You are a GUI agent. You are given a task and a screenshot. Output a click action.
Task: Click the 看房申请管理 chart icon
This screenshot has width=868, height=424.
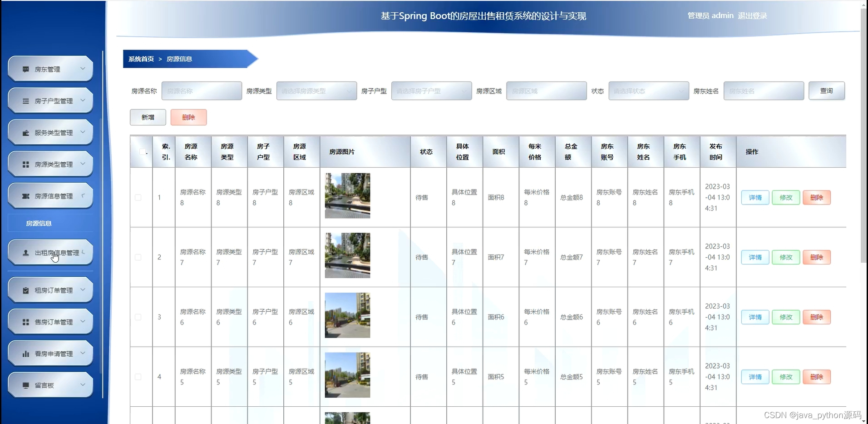[x=25, y=354]
